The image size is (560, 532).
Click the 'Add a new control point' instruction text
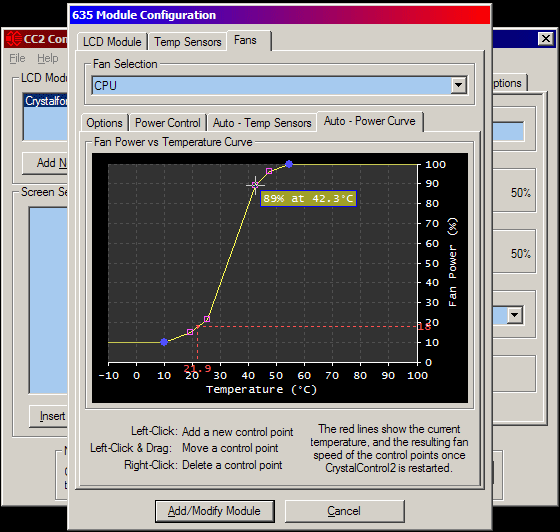coord(238,432)
